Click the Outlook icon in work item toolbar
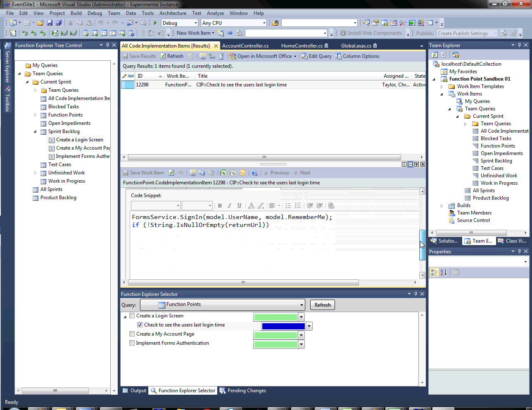Screen dimensions: 532x410 coord(242,173)
